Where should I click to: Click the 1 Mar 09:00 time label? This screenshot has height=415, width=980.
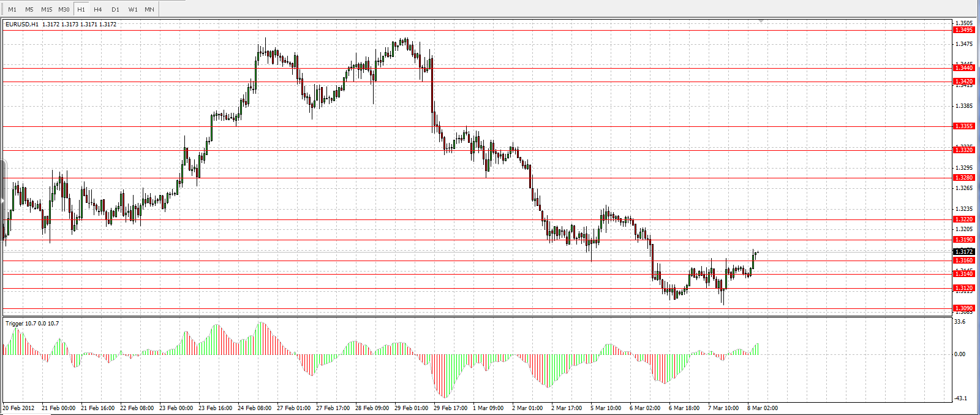488,408
